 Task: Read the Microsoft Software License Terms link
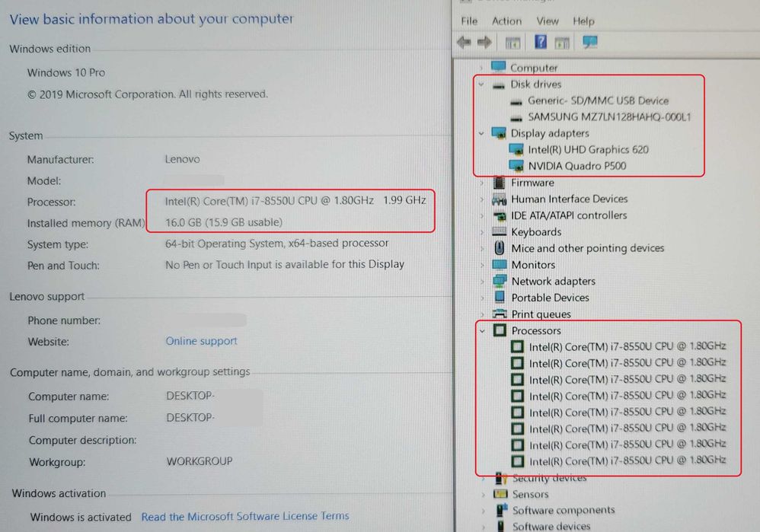pos(244,517)
